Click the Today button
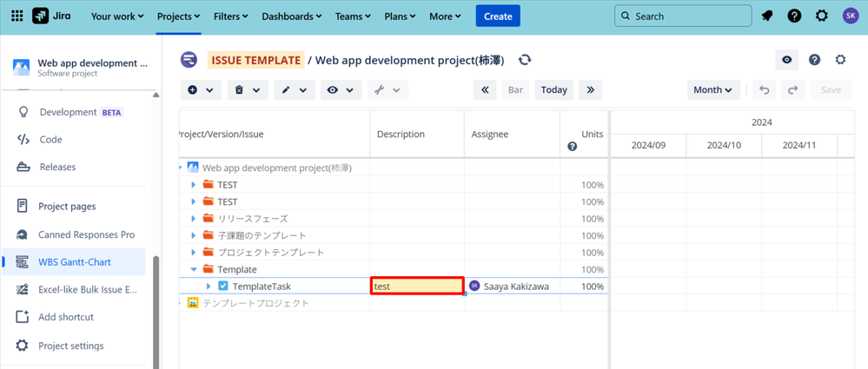The image size is (868, 369). (x=553, y=89)
